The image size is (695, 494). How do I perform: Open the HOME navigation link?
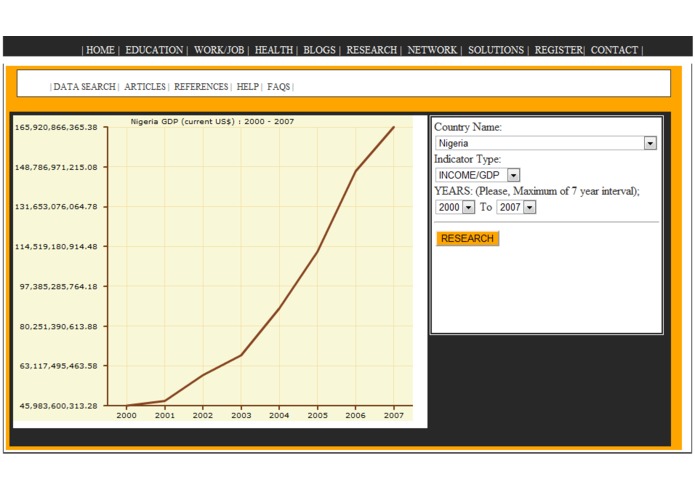[x=100, y=50]
